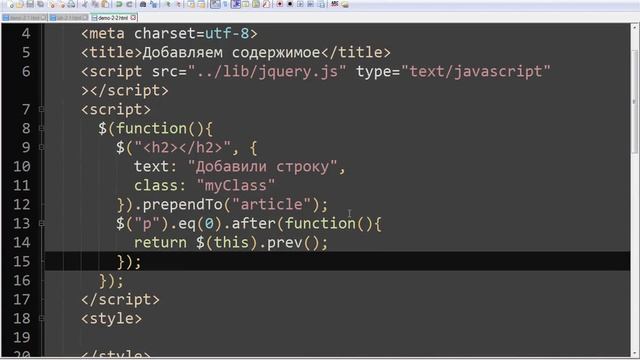Collapse the style block at line 18
Screen dimensions: 640x360
coord(41,318)
